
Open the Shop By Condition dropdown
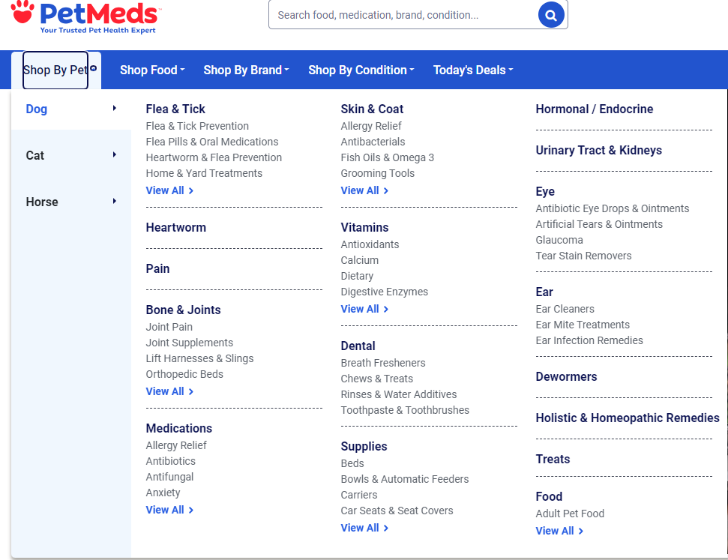tap(358, 69)
